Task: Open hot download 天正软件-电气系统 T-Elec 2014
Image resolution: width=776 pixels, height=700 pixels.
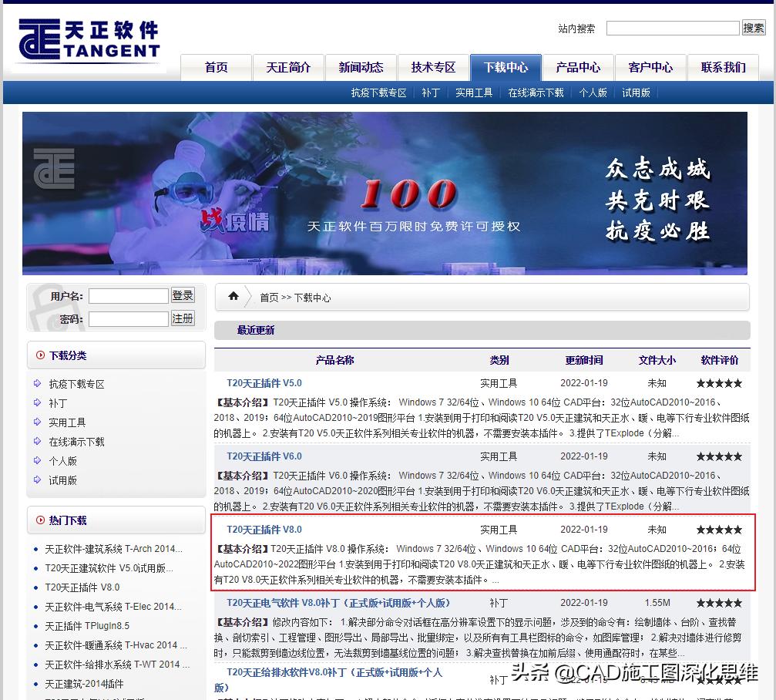Action: 113,607
